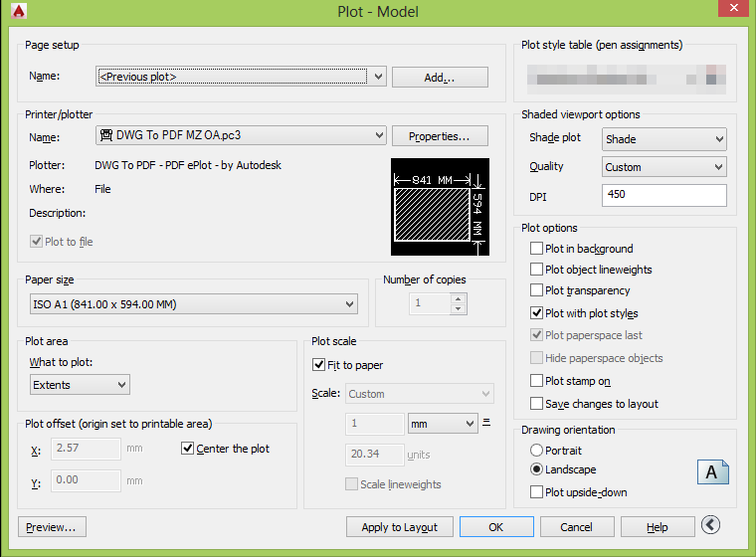
Task: Click the DPI input field
Action: point(663,195)
